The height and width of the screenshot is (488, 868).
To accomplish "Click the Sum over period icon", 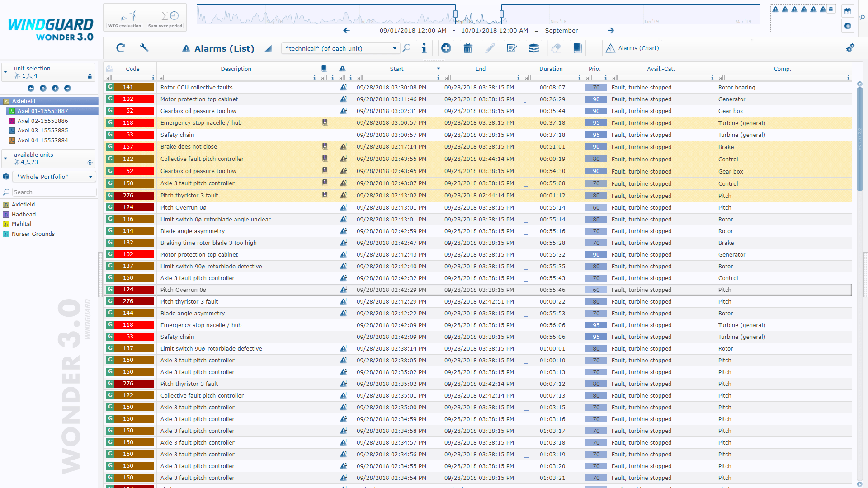I will pos(165,15).
